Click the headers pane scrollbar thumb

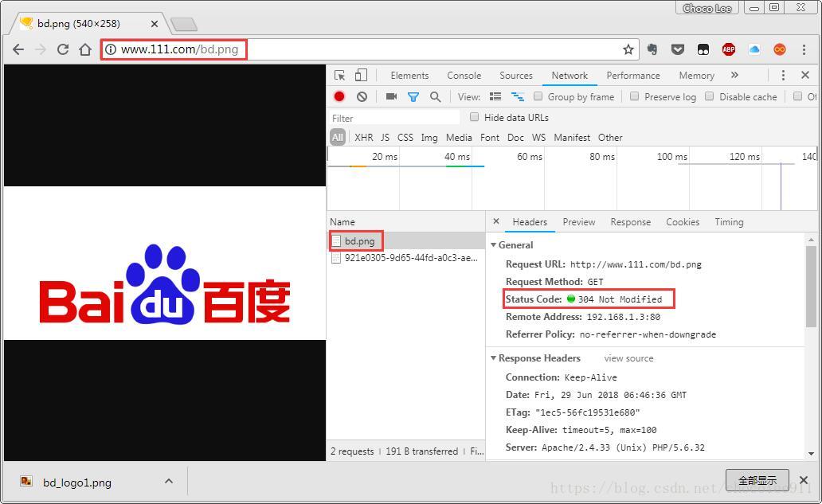click(811, 286)
